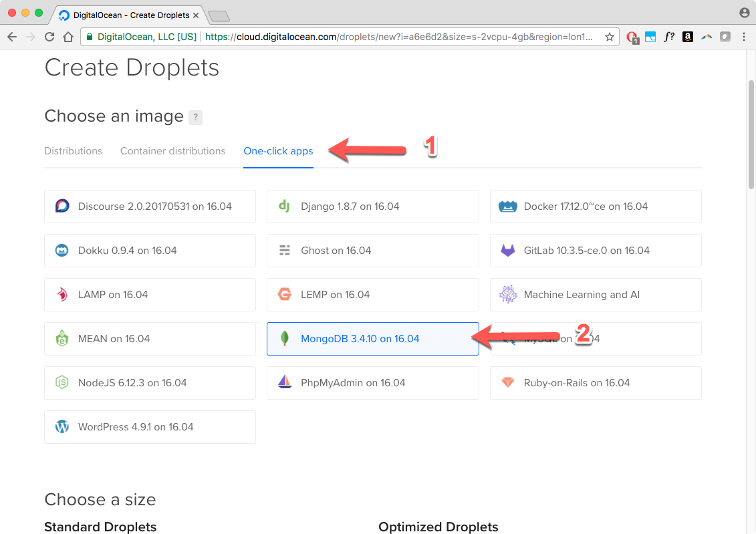Go back with the browser back arrow
This screenshot has height=534, width=756.
13,37
